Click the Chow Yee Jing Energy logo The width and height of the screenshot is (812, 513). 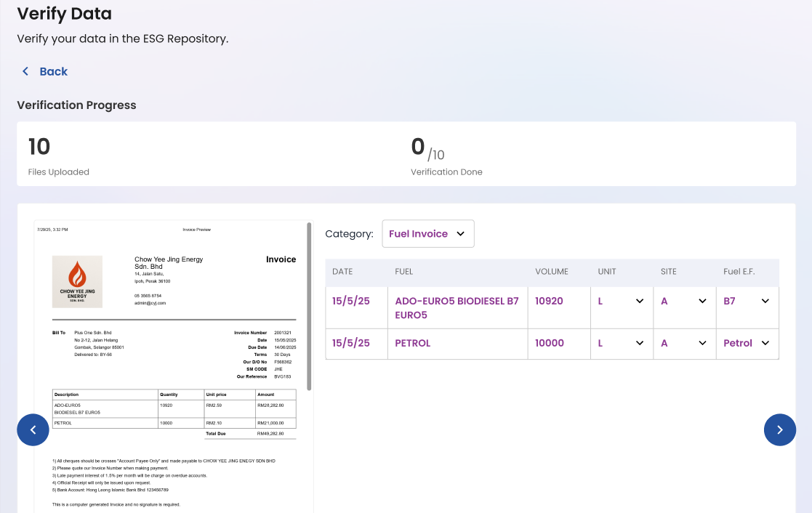click(77, 281)
